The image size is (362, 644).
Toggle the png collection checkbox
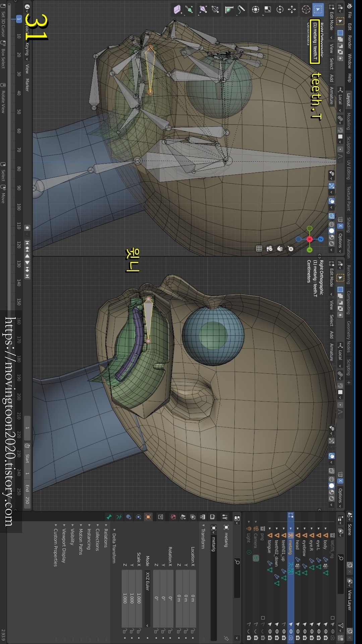point(263,618)
